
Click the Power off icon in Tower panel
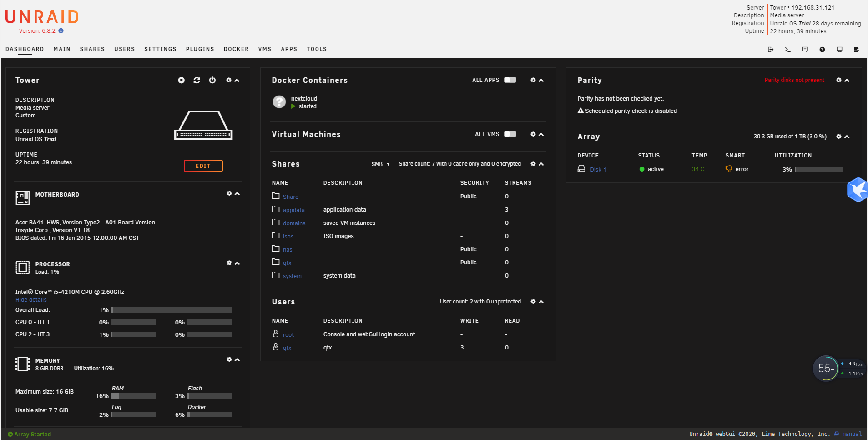[x=212, y=80]
